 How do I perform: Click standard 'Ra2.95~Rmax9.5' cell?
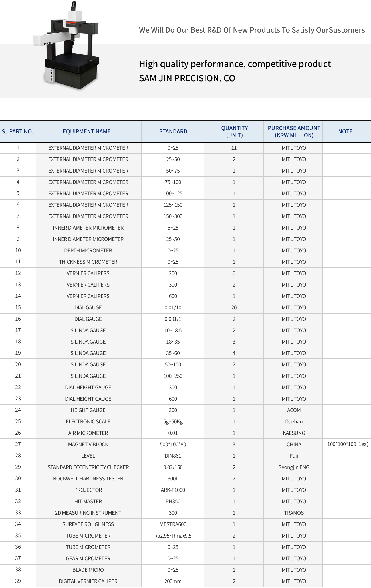tap(173, 536)
